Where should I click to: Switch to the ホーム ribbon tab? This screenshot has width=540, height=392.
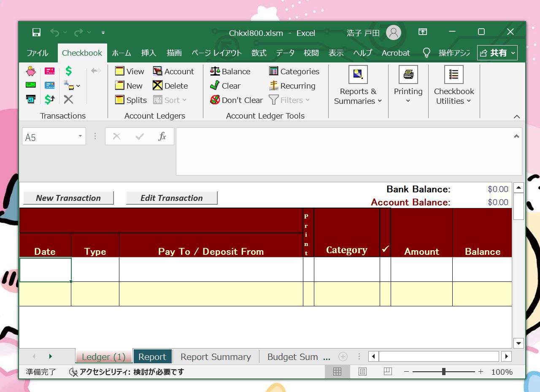click(121, 53)
